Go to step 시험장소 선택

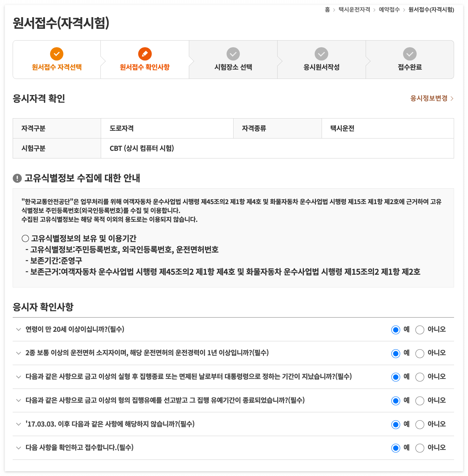tap(233, 60)
